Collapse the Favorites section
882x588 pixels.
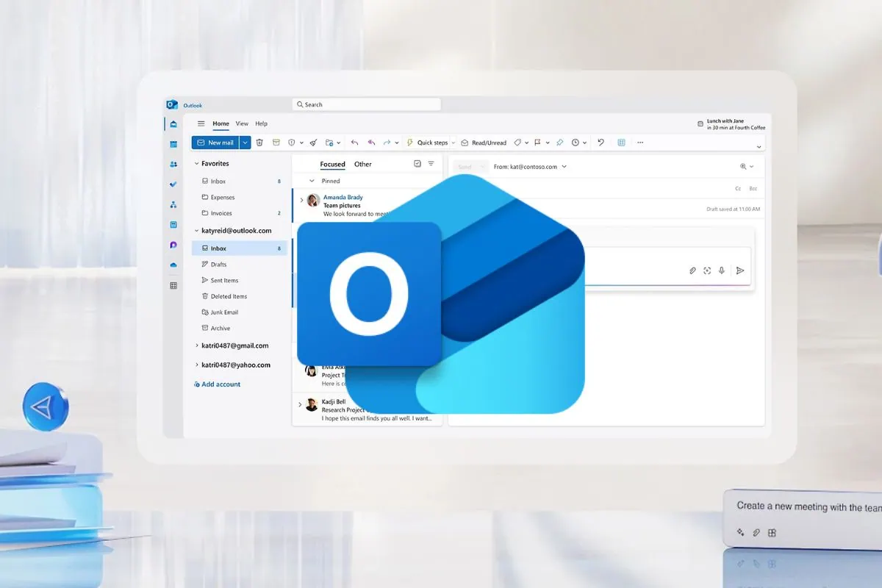coord(196,163)
